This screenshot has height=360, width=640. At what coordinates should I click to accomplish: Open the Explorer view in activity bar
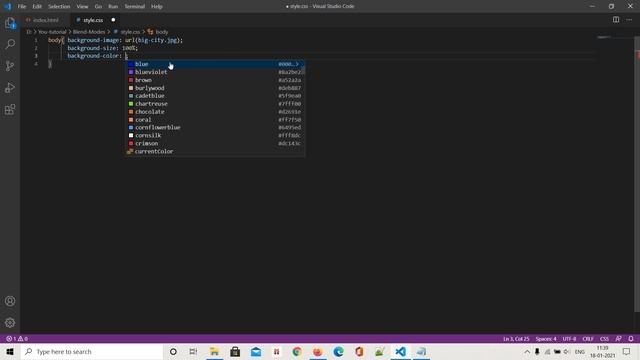coord(10,23)
